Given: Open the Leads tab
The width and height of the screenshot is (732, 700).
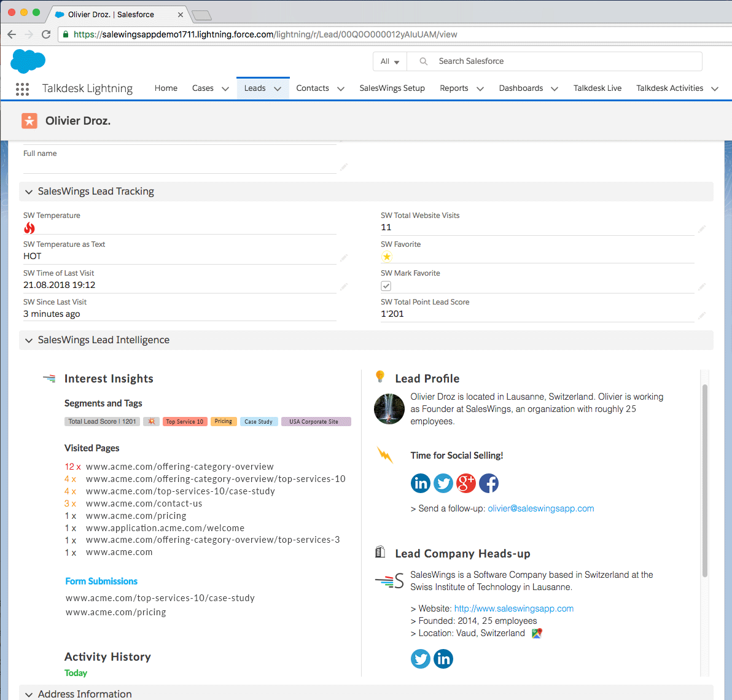Looking at the screenshot, I should click(255, 88).
